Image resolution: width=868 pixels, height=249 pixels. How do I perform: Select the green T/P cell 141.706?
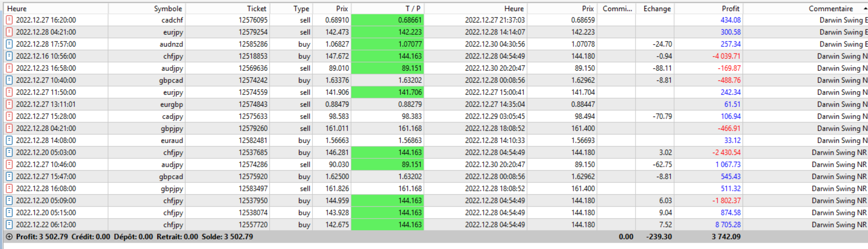(x=388, y=92)
